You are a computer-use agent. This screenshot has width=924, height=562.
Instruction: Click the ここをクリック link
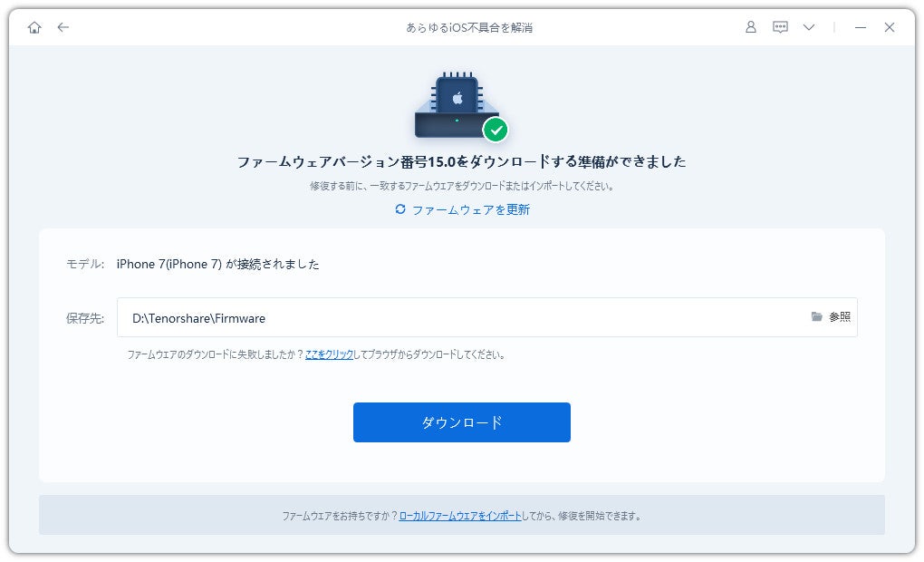329,354
